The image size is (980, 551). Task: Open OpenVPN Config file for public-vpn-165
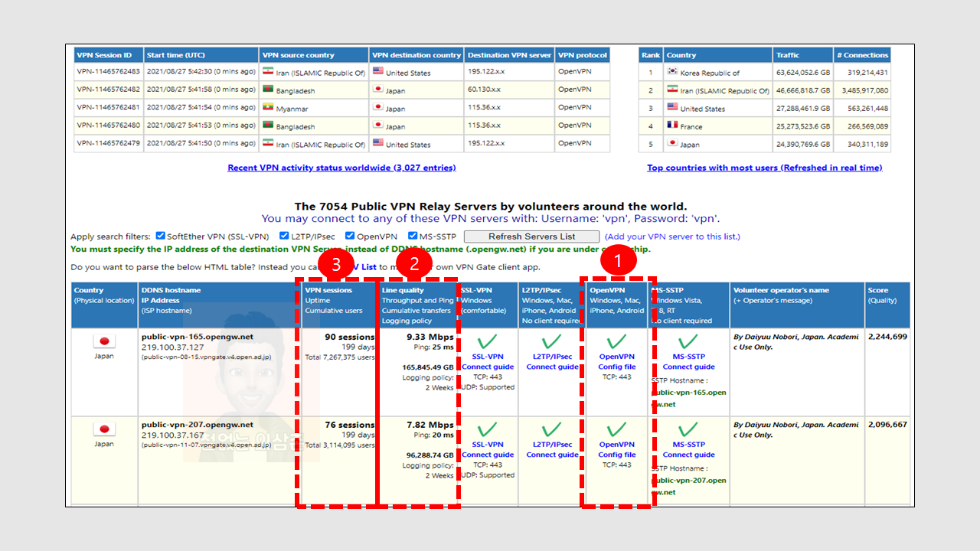click(x=616, y=361)
